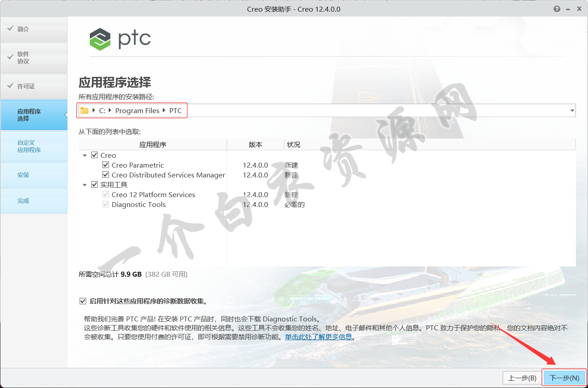Click the 版本 column header
This screenshot has width=588, height=388.
point(256,144)
